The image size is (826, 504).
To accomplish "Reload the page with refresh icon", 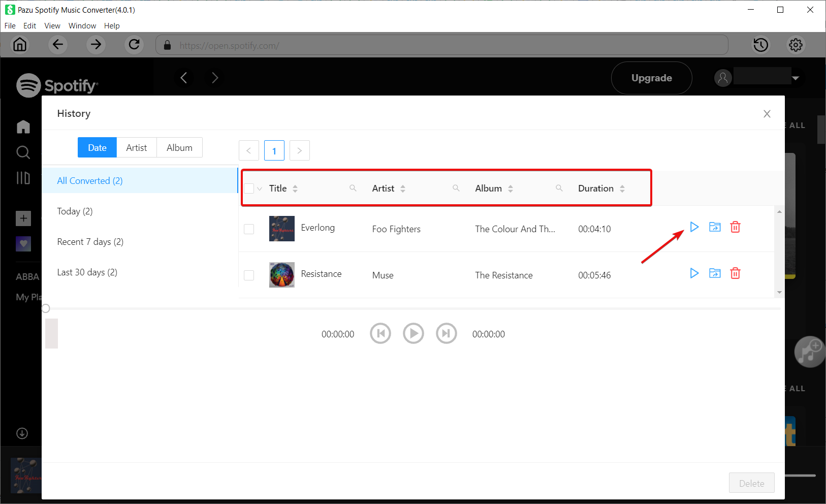I will pos(134,45).
